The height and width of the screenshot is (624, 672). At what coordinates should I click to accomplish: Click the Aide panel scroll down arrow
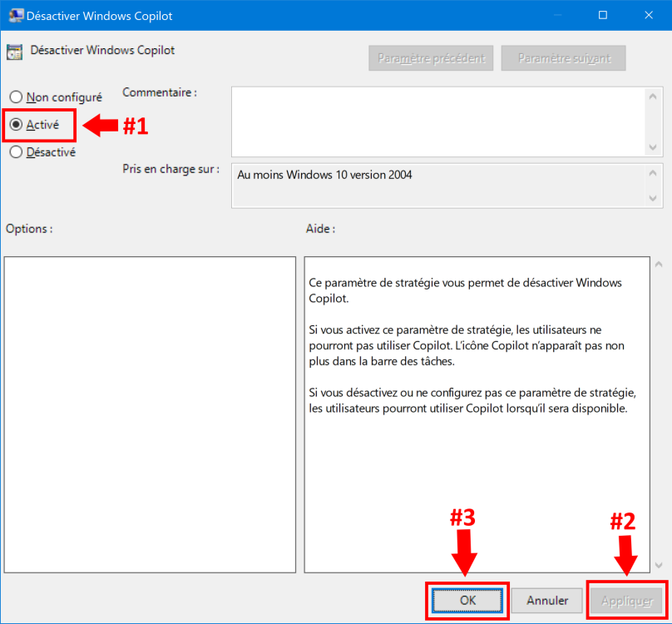tap(659, 565)
